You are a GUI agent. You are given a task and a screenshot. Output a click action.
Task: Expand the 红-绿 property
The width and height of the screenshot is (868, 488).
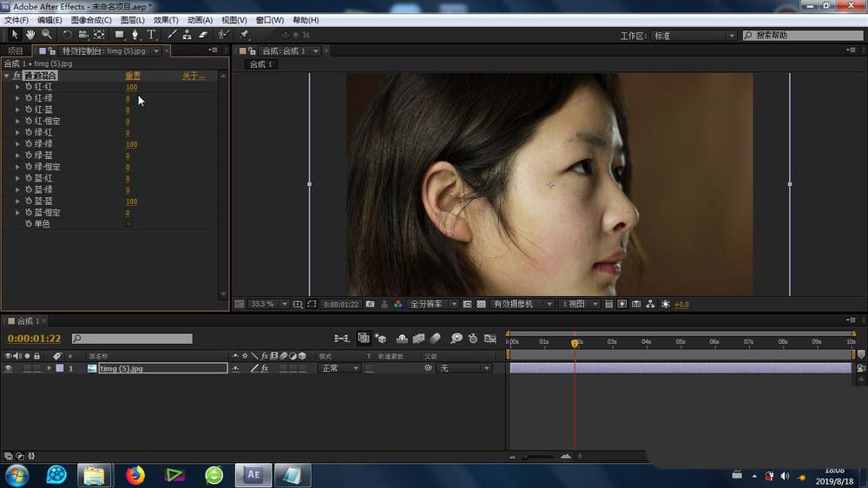click(x=17, y=98)
